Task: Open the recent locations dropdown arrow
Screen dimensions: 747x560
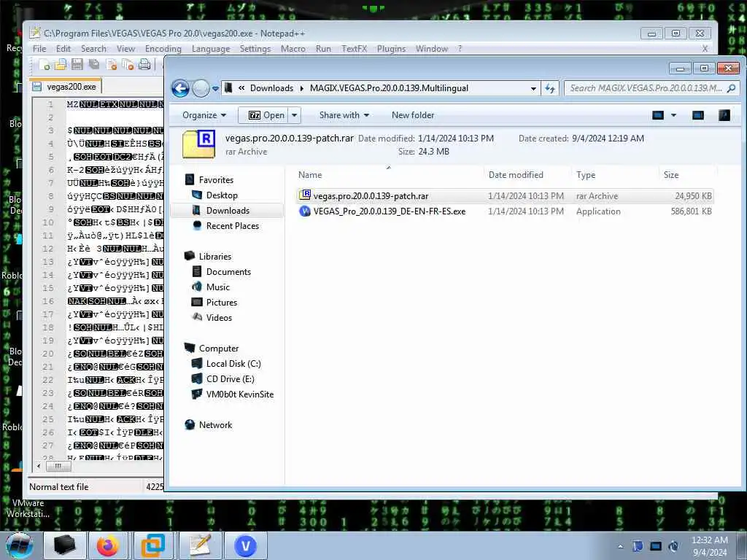Action: (x=215, y=88)
